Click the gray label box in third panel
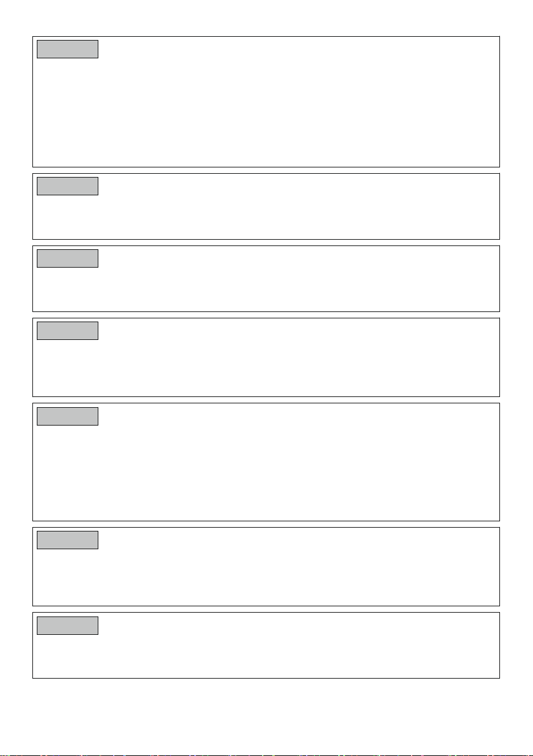 (x=67, y=258)
